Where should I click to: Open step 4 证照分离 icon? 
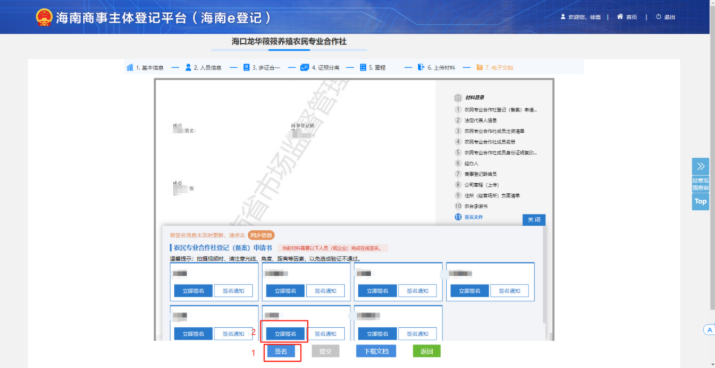(x=304, y=67)
